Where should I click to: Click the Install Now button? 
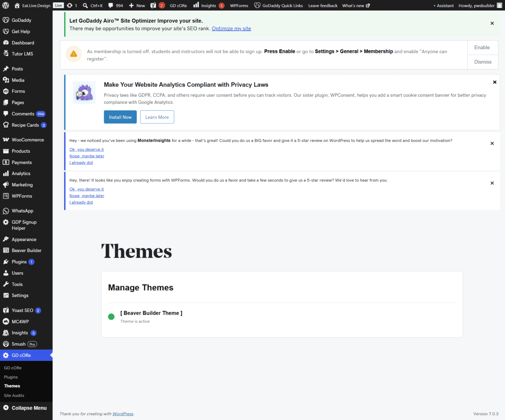point(120,117)
